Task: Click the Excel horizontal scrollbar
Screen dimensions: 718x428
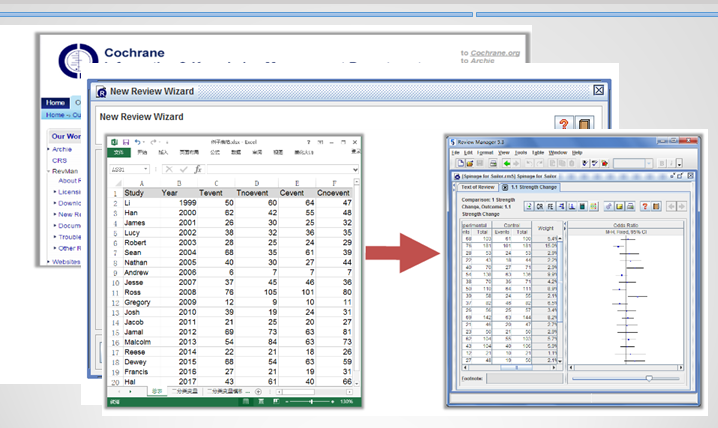Action: click(314, 392)
